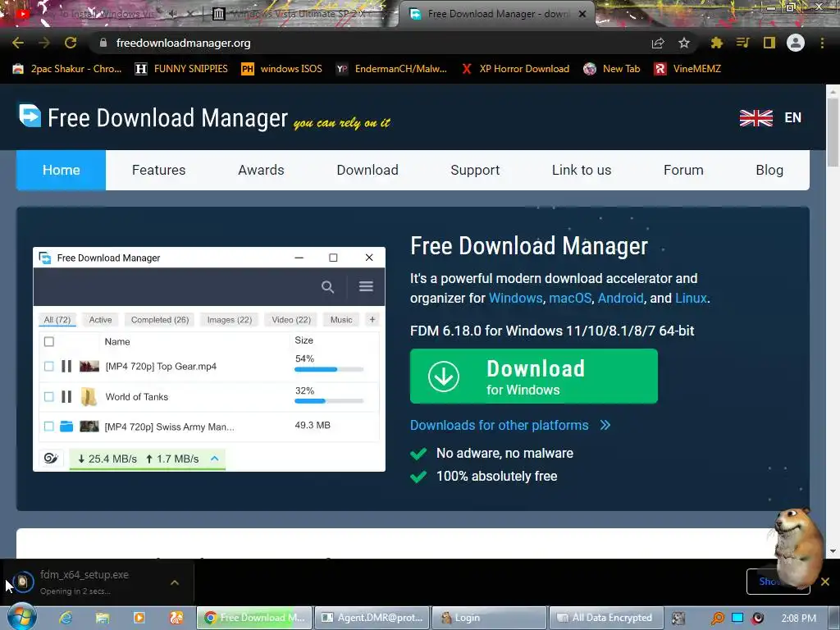
Task: Open the FUNNY SNIPPIES bookmark
Action: 181,69
